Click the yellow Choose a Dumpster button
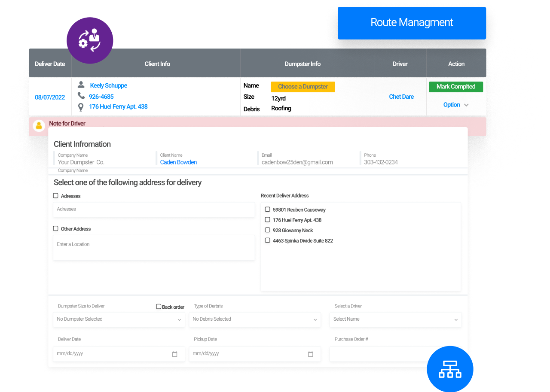 click(302, 87)
